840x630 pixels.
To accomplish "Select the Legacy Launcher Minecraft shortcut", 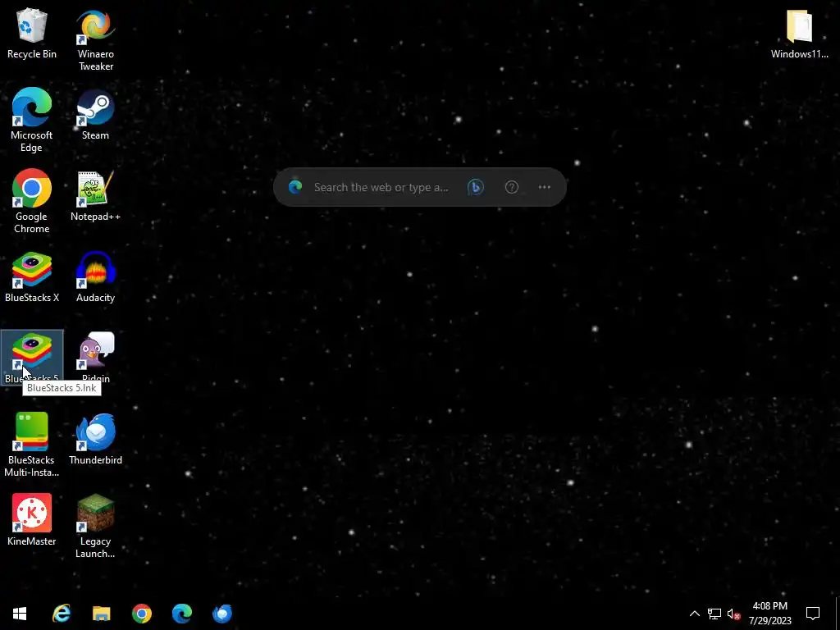I will (95, 526).
